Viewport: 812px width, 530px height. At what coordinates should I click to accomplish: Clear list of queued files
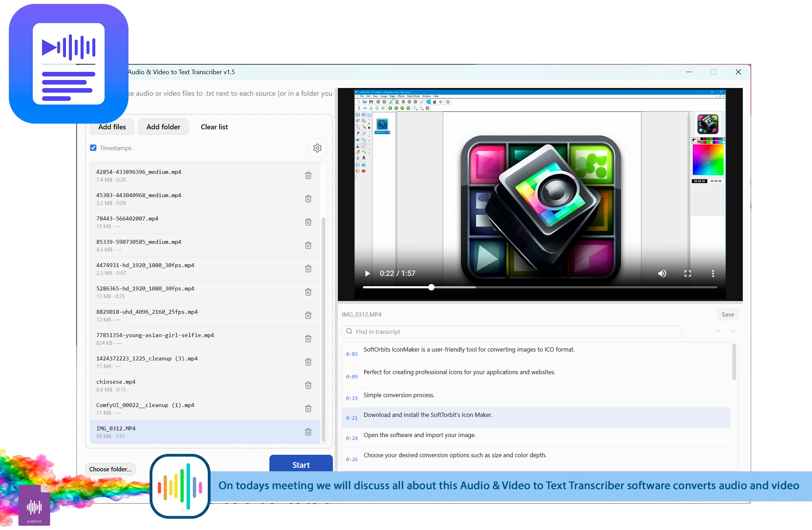[x=214, y=127]
